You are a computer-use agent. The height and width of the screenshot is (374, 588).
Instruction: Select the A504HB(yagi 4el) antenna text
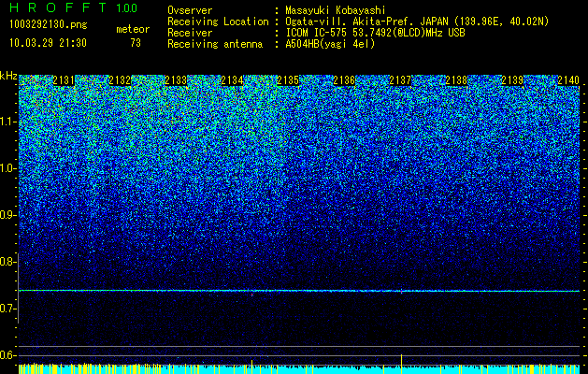(330, 44)
